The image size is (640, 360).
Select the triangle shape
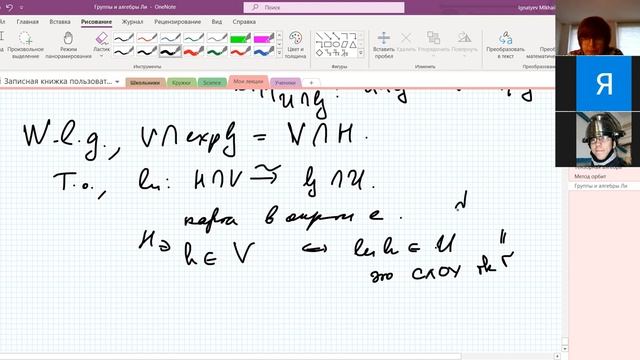[353, 44]
